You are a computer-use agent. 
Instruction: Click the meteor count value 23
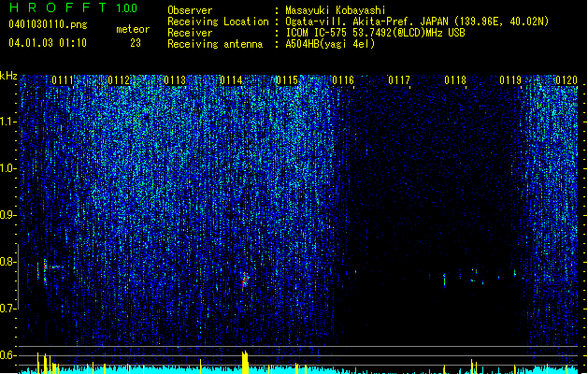(136, 43)
